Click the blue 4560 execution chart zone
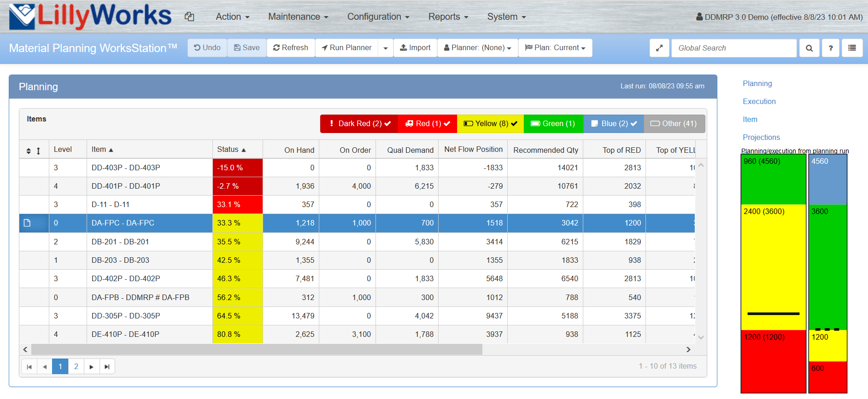 (828, 179)
